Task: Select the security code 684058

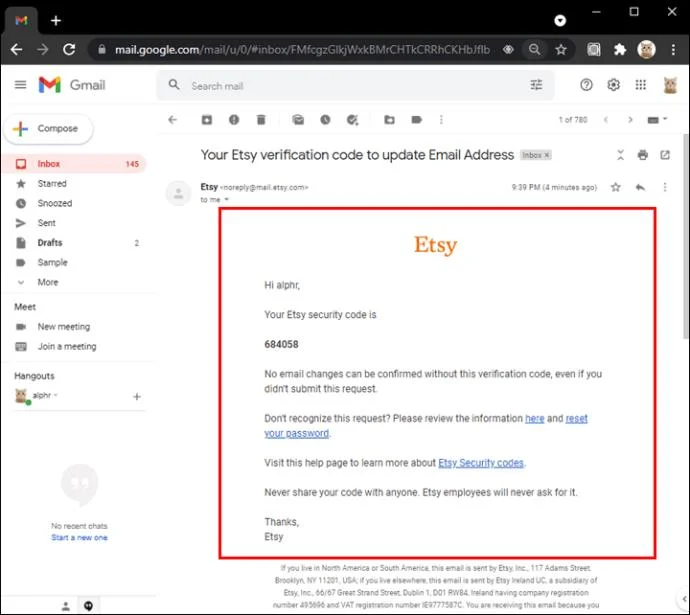Action: [x=281, y=344]
